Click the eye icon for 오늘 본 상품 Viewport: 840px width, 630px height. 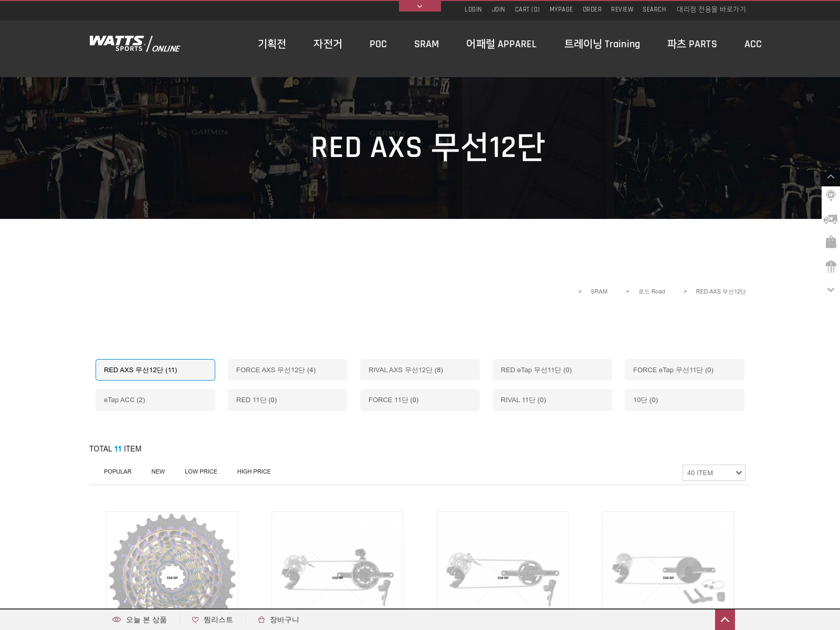tap(117, 620)
